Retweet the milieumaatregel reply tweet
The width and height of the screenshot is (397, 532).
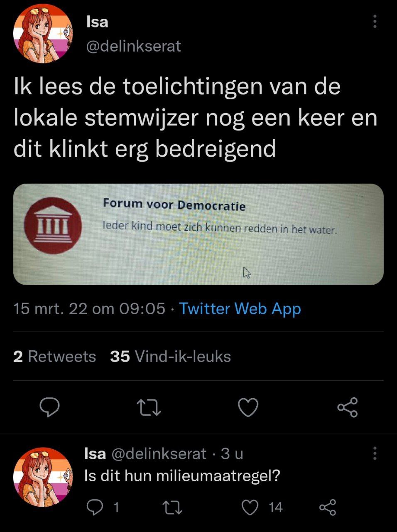pos(172,507)
